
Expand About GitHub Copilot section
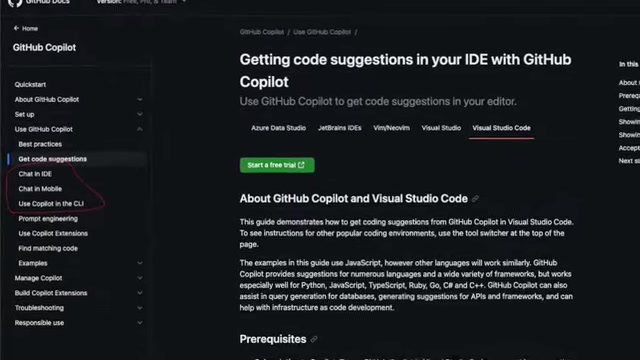click(140, 100)
